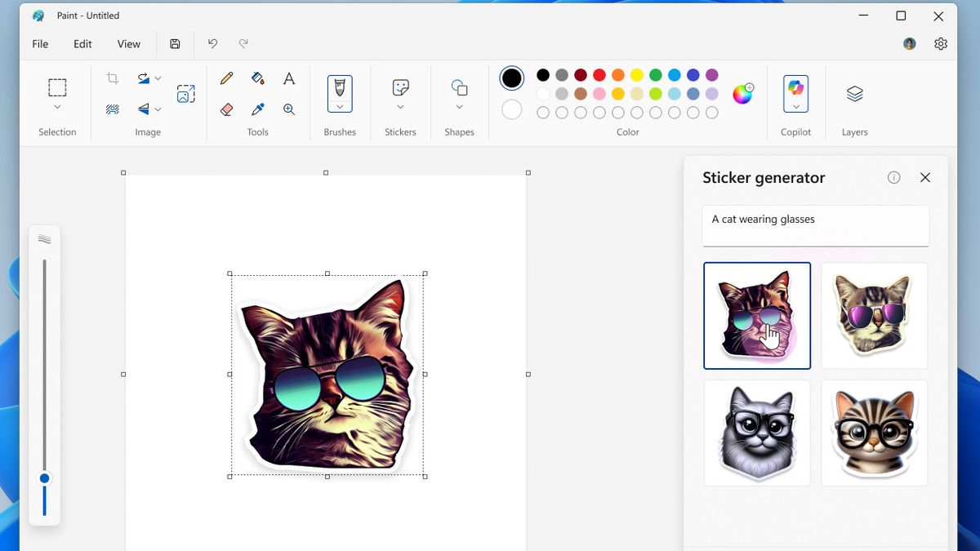Click the sticker prompt text field
The image size is (980, 551).
(815, 225)
